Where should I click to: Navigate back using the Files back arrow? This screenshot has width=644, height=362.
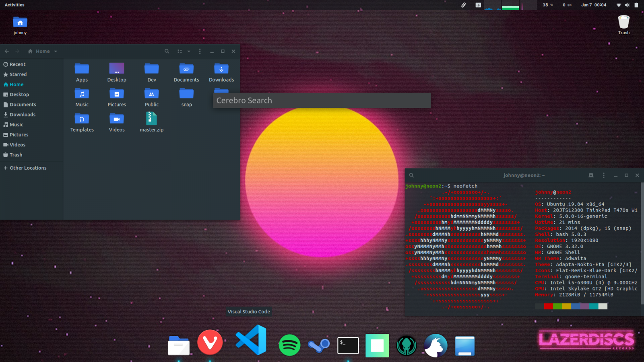[x=6, y=51]
